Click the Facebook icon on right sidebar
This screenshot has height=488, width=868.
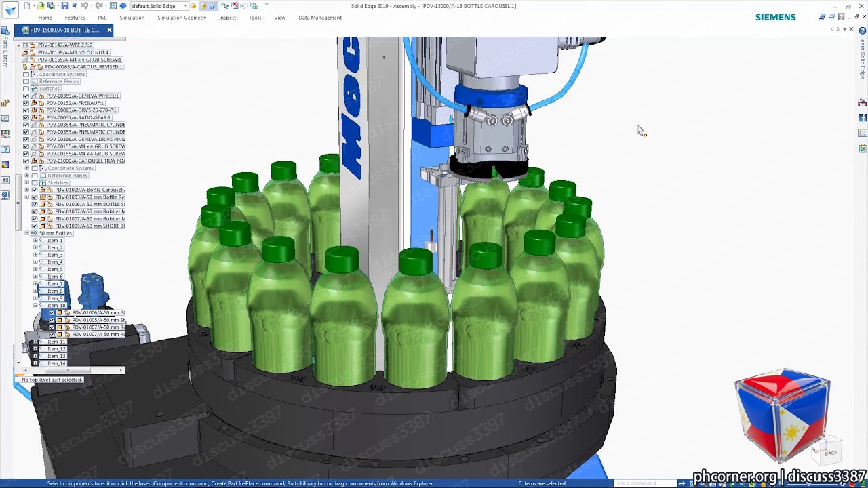tap(863, 118)
